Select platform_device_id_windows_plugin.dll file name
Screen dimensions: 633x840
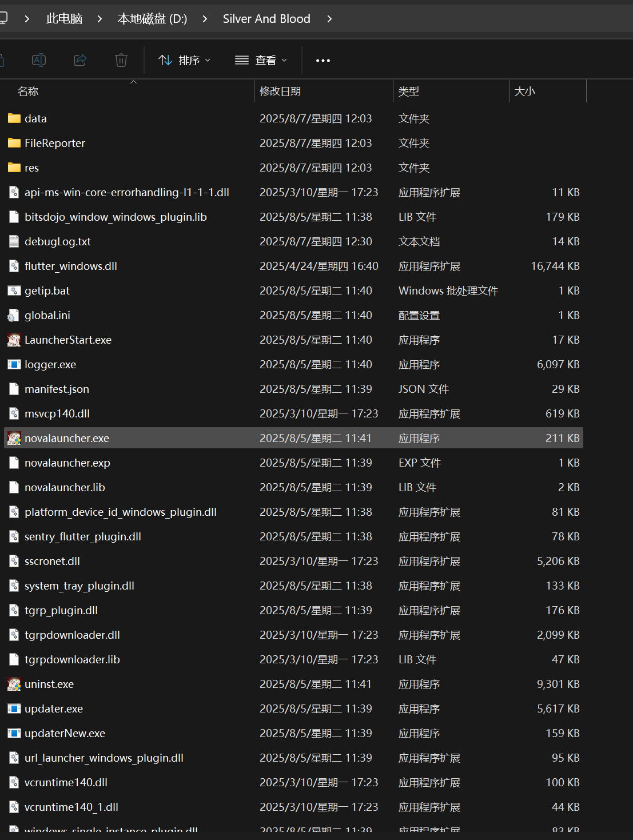[121, 512]
